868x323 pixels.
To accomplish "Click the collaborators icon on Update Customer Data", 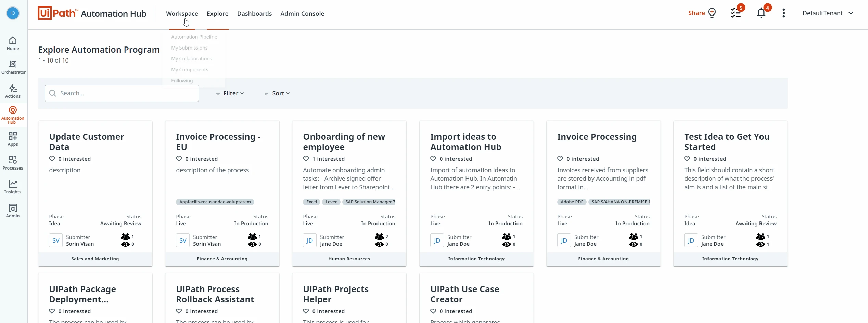I will pyautogui.click(x=125, y=237).
